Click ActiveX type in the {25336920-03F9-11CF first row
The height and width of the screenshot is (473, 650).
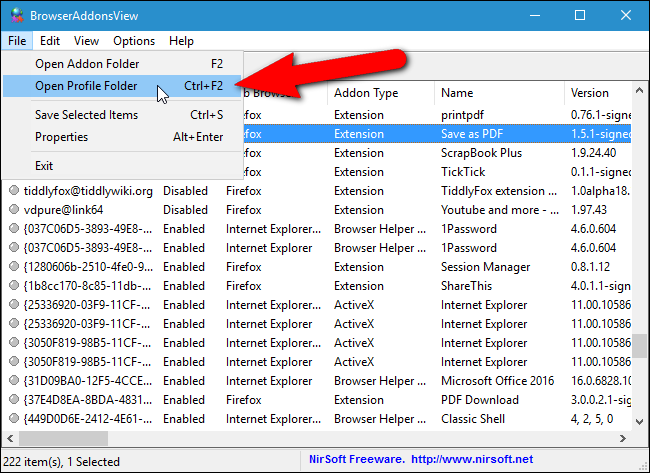354,305
